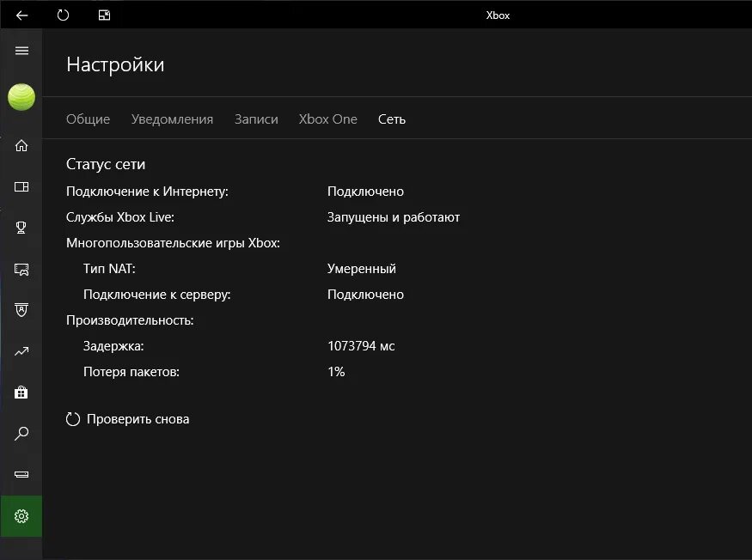Click the refresh icon in title bar
Screen dimensions: 752x560
point(63,15)
